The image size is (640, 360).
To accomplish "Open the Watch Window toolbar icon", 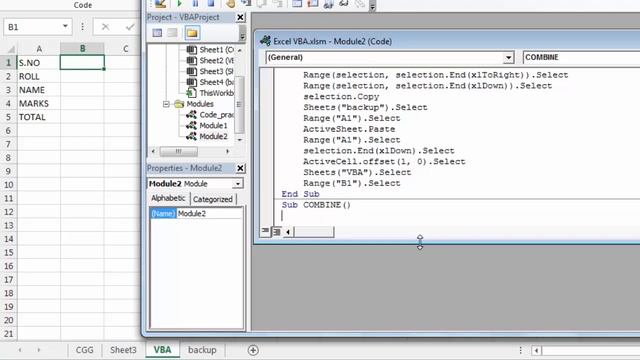I will click(328, 4).
